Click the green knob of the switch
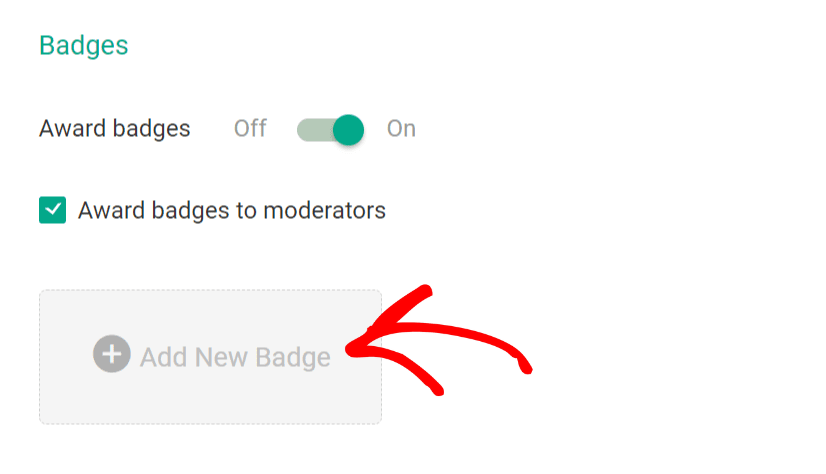Viewport: 826px width, 474px height. pyautogui.click(x=348, y=129)
